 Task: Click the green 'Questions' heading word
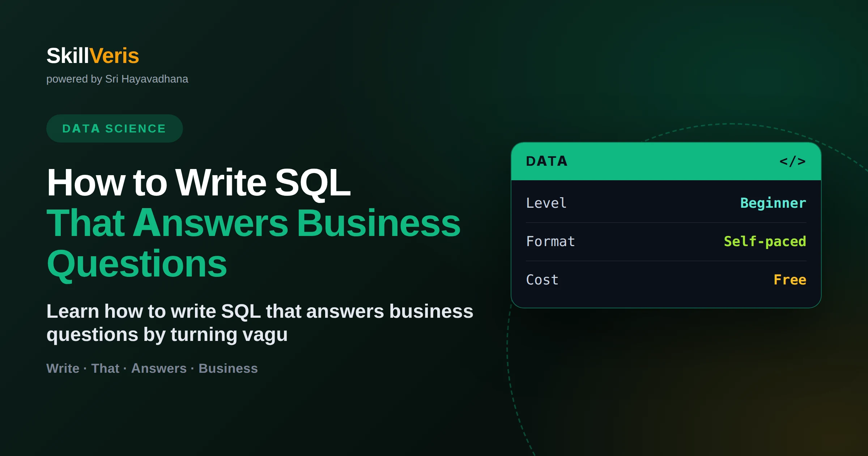[x=137, y=264]
